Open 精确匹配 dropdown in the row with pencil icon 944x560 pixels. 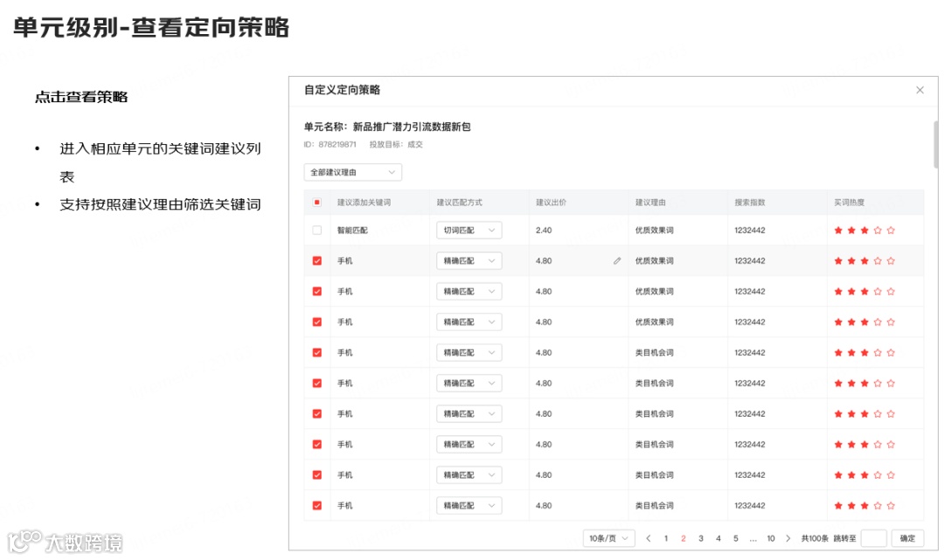pos(469,260)
